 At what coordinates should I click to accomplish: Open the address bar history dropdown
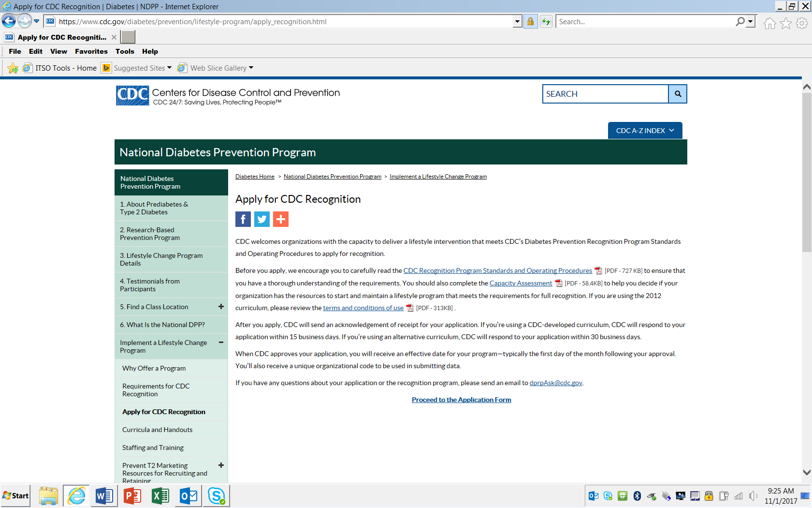pos(517,21)
